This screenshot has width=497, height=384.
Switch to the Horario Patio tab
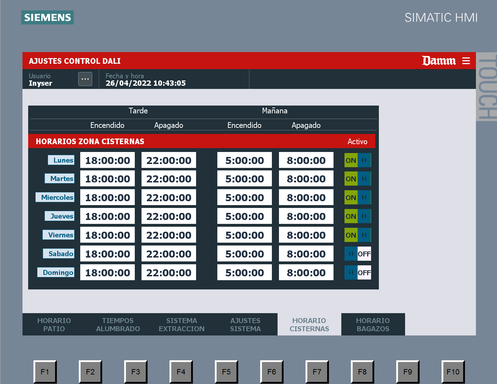point(54,324)
